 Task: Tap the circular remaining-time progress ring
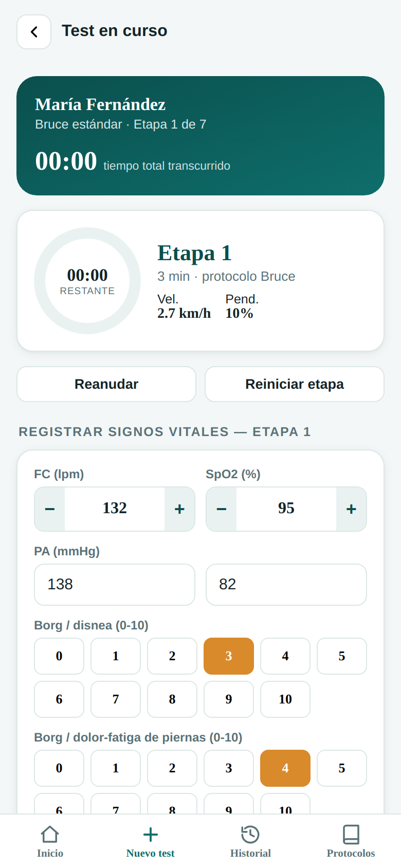(87, 281)
